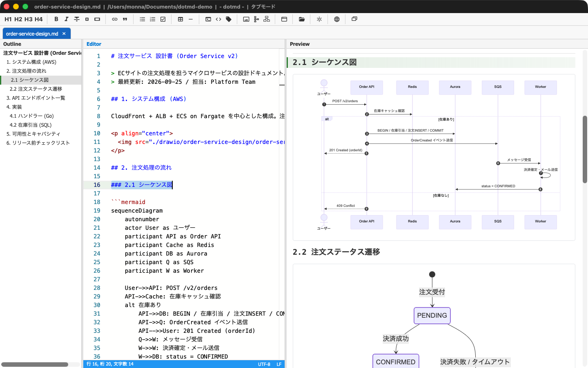Insert a checkbox task list

[x=163, y=19]
